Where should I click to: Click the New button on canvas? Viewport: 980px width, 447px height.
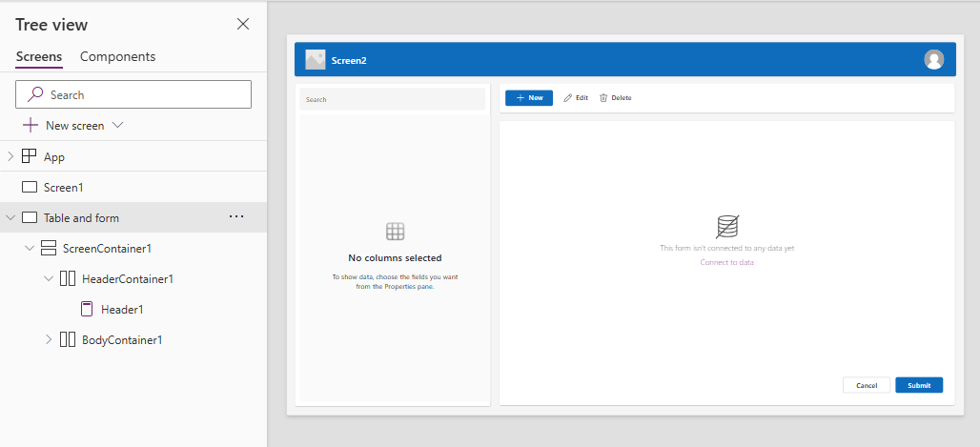529,98
